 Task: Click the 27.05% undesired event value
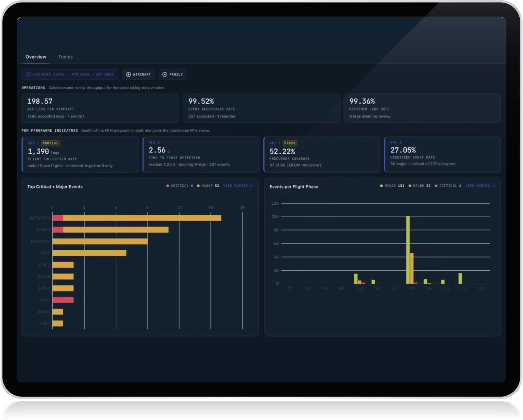pos(403,150)
